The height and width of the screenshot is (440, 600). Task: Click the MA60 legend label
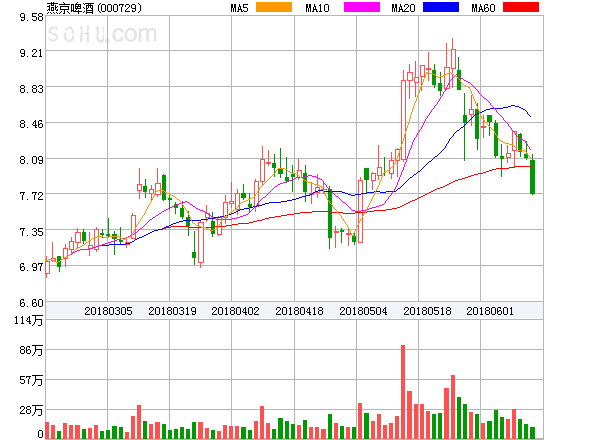point(483,8)
